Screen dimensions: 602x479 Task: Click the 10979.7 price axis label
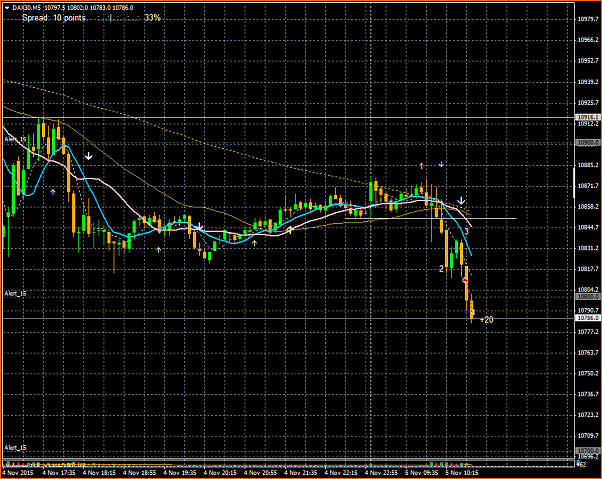click(x=588, y=19)
